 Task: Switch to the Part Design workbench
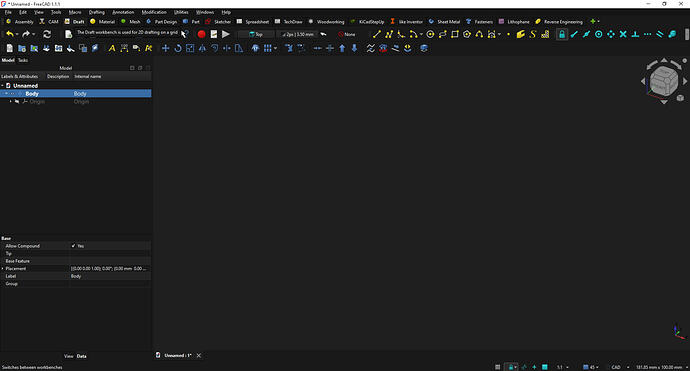161,22
